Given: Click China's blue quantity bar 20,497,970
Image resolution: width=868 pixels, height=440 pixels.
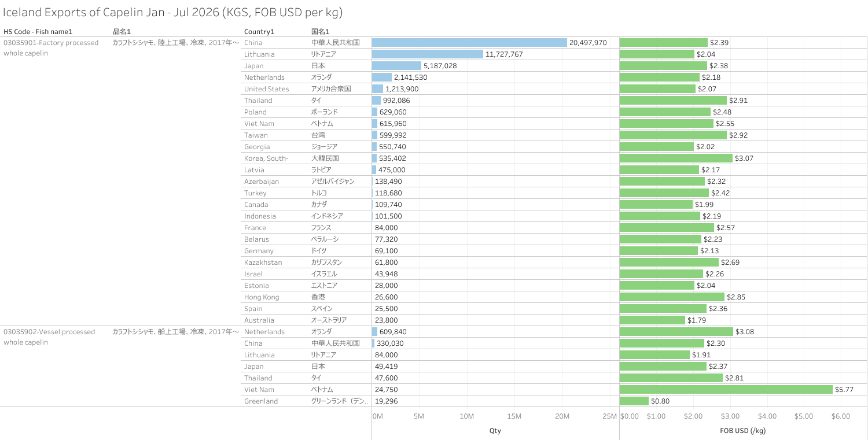Looking at the screenshot, I should (x=469, y=42).
